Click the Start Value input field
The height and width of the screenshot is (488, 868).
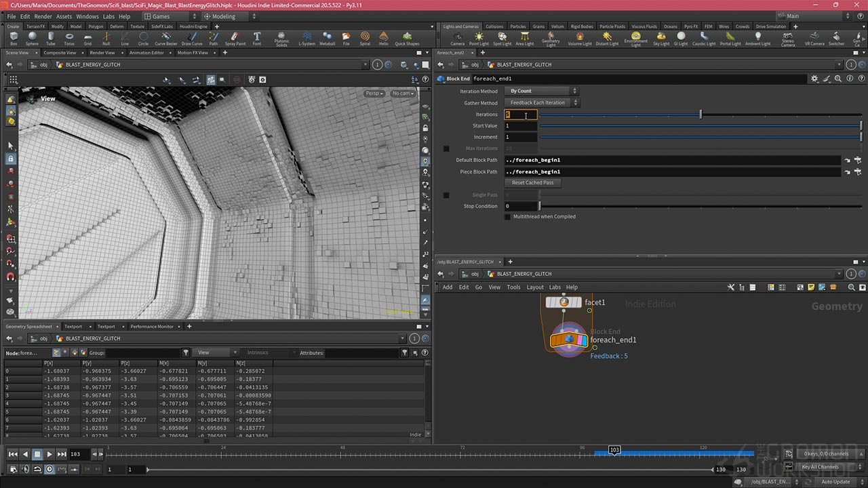tap(521, 126)
